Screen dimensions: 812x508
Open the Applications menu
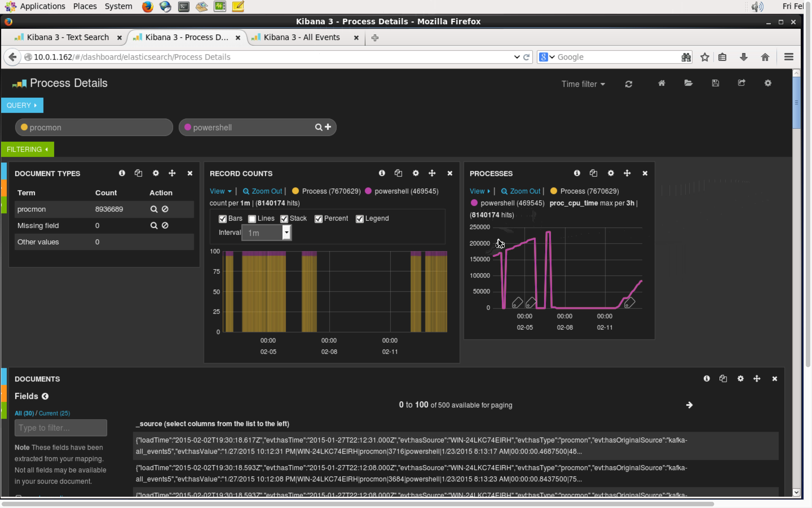click(43, 6)
